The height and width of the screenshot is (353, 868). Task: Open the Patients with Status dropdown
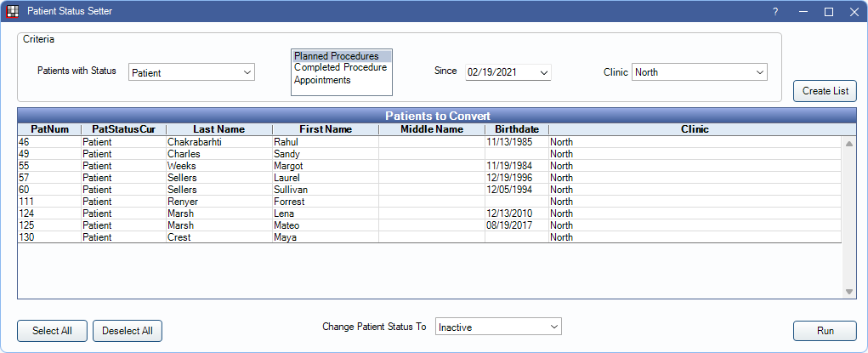(x=247, y=72)
